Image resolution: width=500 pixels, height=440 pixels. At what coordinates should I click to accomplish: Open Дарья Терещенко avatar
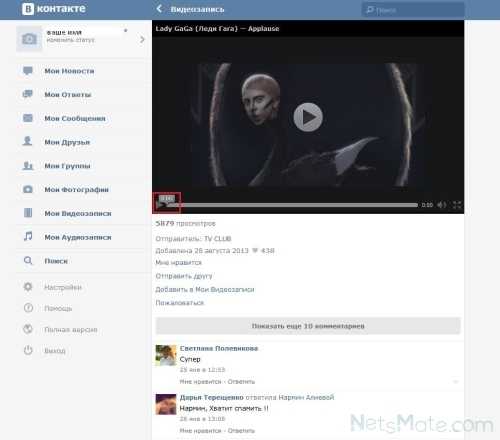[166, 404]
